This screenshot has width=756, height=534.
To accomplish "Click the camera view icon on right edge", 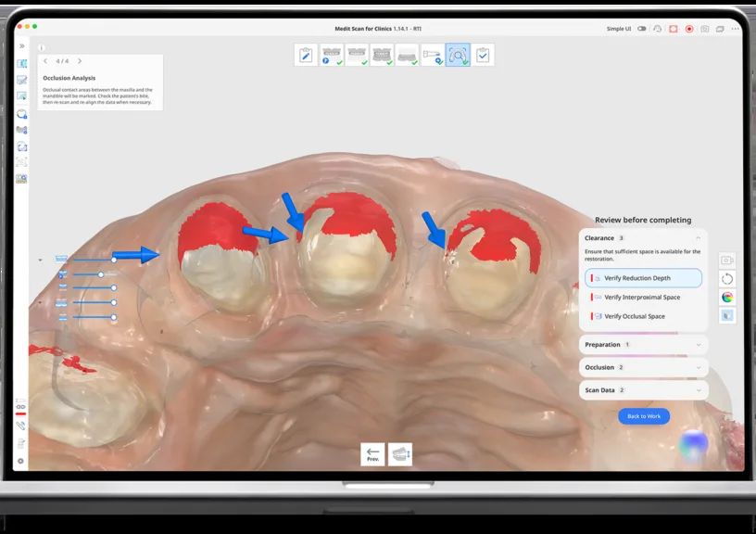I will (x=727, y=261).
